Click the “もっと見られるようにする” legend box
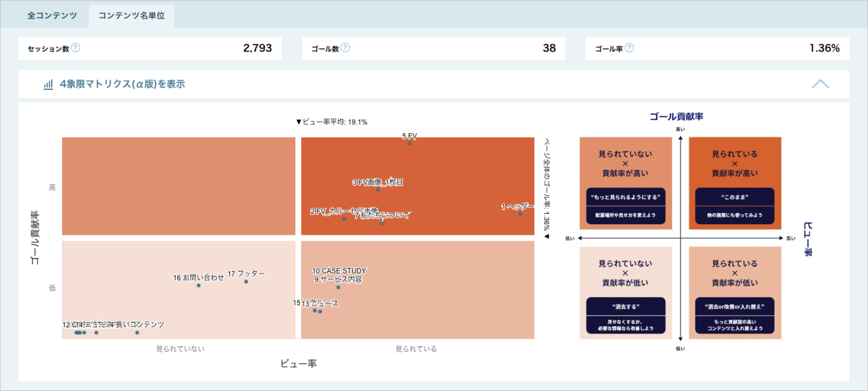This screenshot has height=391, width=868. pos(626,197)
